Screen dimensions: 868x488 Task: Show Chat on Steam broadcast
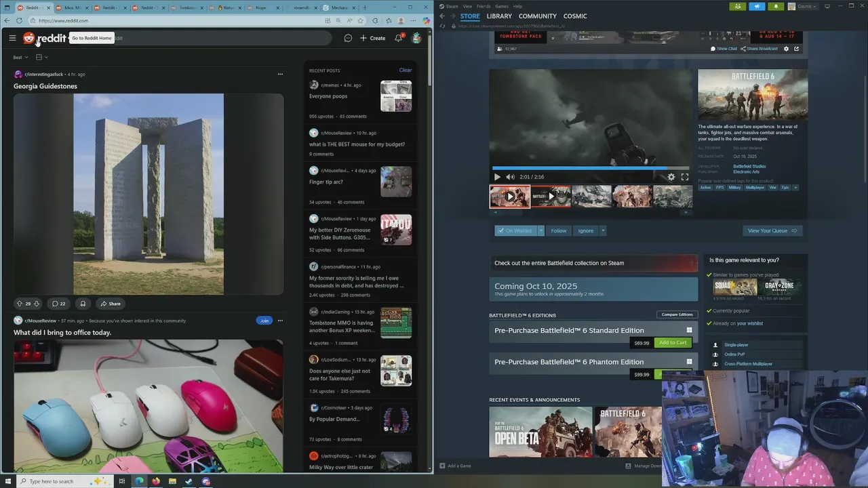[x=724, y=49]
